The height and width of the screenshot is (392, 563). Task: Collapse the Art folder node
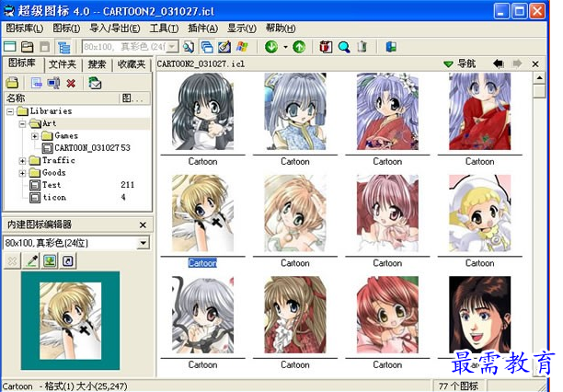(23, 124)
